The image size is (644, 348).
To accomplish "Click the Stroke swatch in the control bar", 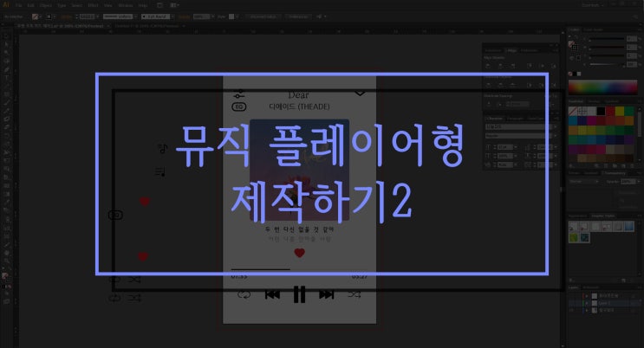I will (x=49, y=16).
